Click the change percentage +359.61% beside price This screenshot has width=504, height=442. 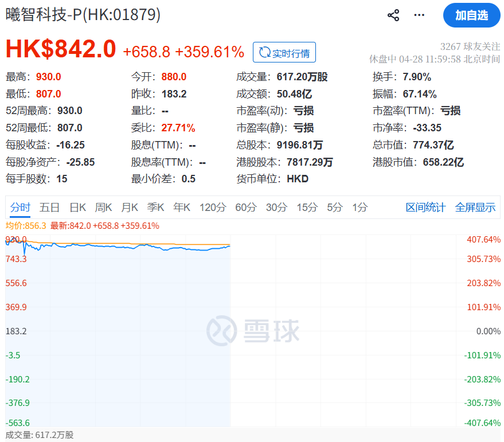(210, 52)
